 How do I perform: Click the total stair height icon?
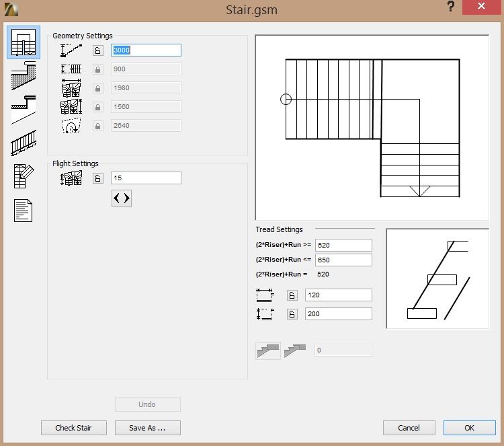[71, 50]
